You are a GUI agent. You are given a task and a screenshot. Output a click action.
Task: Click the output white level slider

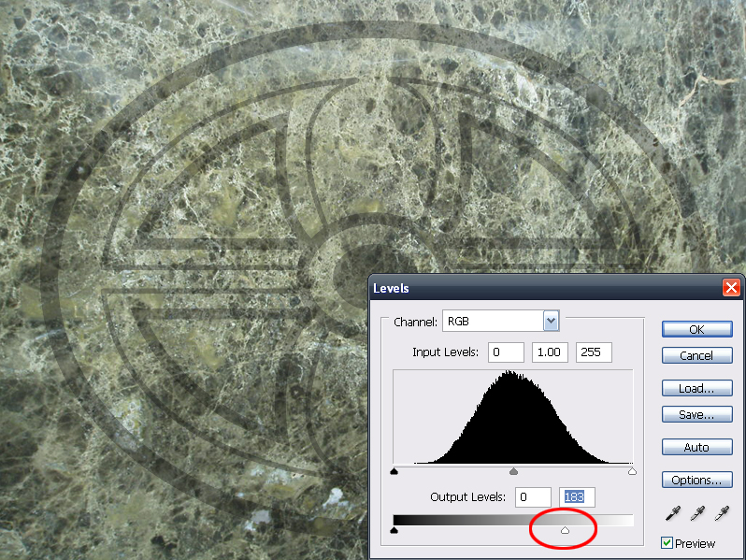pos(565,530)
